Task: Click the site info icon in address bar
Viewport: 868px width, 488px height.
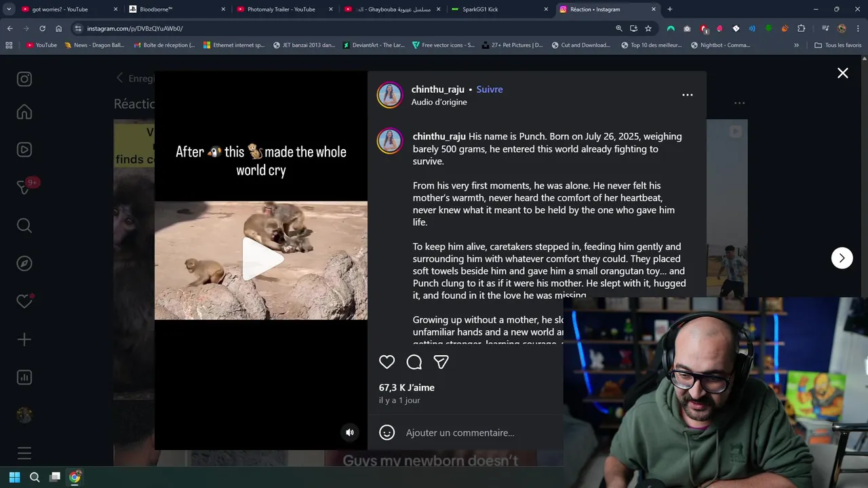Action: click(78, 28)
